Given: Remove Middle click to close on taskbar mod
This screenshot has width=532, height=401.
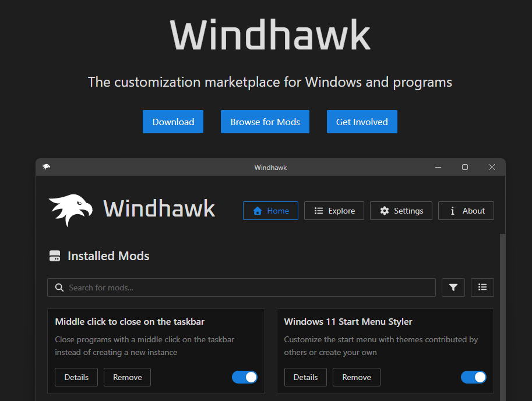Looking at the screenshot, I should [x=127, y=377].
